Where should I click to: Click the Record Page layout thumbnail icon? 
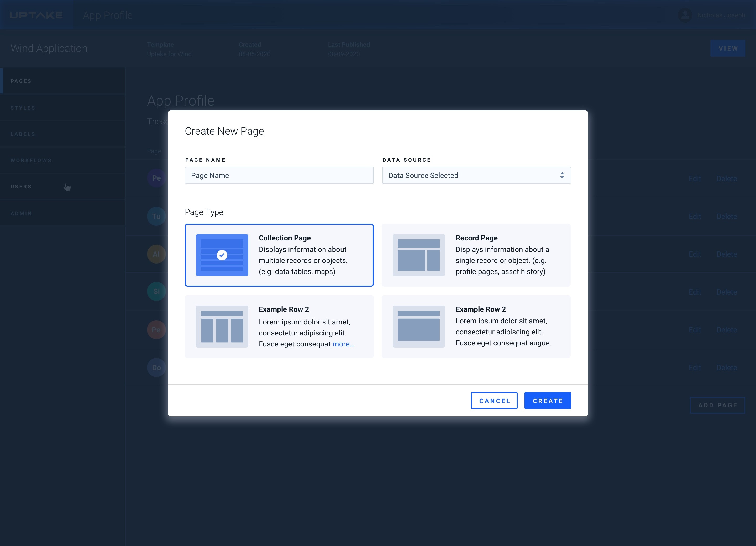(419, 255)
